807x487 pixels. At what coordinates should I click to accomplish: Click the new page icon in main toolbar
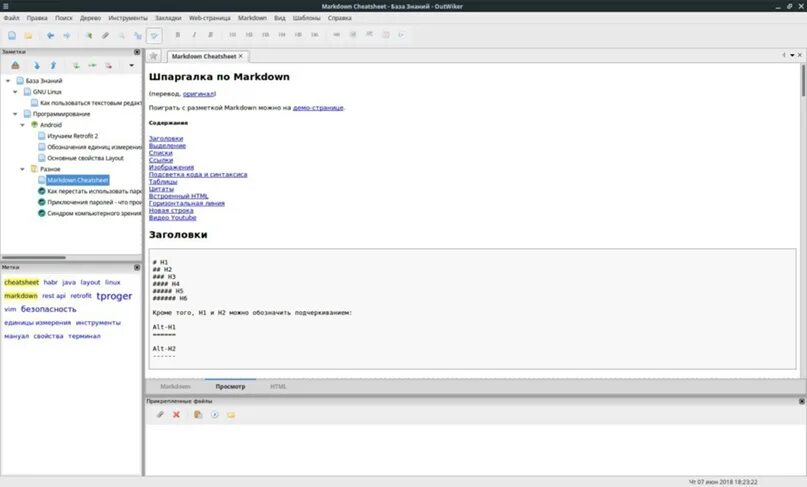(12, 36)
